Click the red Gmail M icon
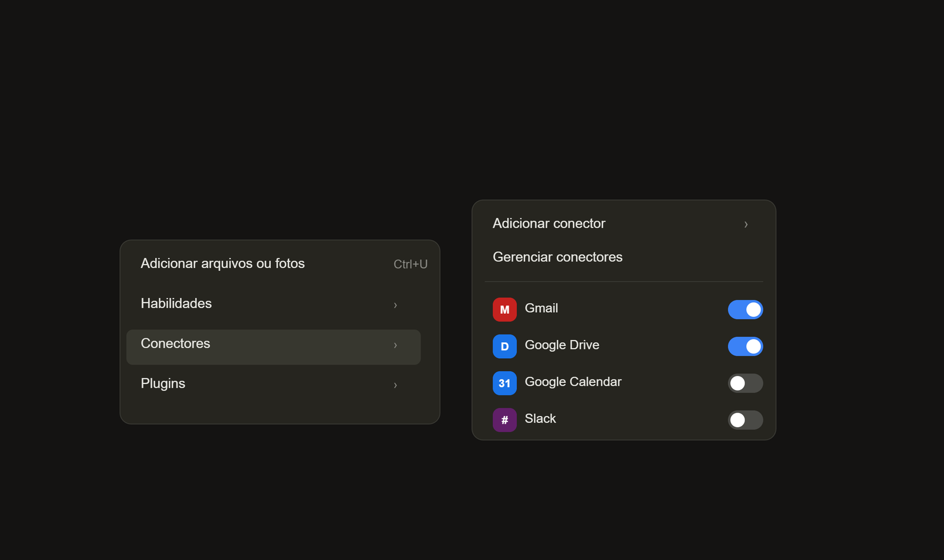 coord(504,310)
